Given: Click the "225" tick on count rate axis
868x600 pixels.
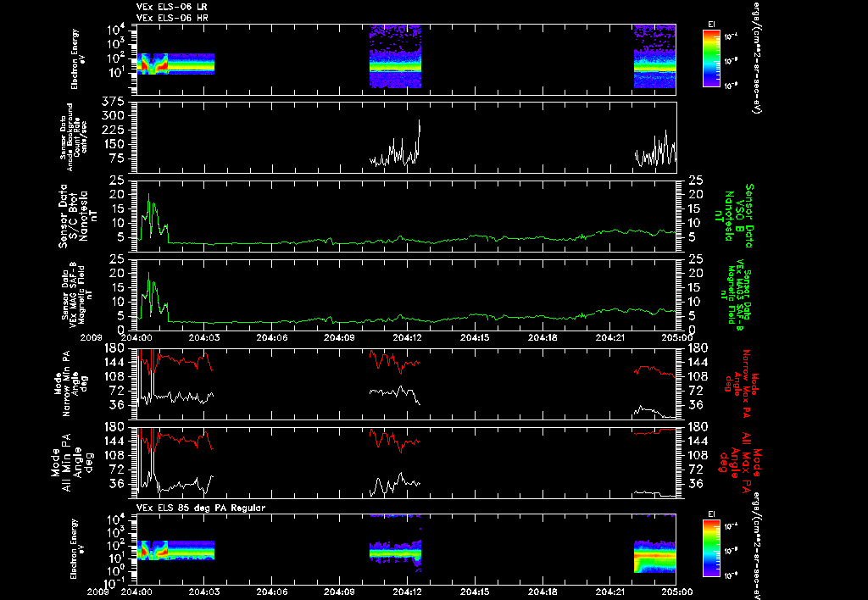Looking at the screenshot, I should (x=113, y=130).
